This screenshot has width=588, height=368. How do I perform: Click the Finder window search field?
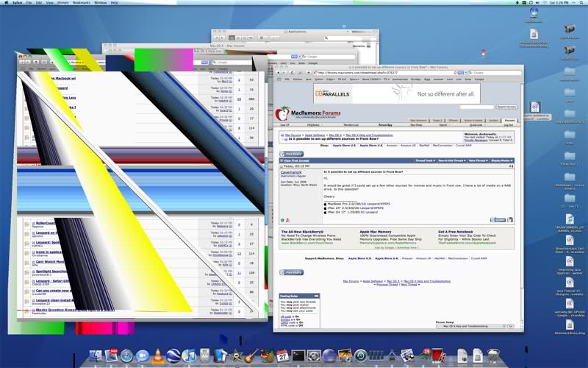(x=351, y=38)
